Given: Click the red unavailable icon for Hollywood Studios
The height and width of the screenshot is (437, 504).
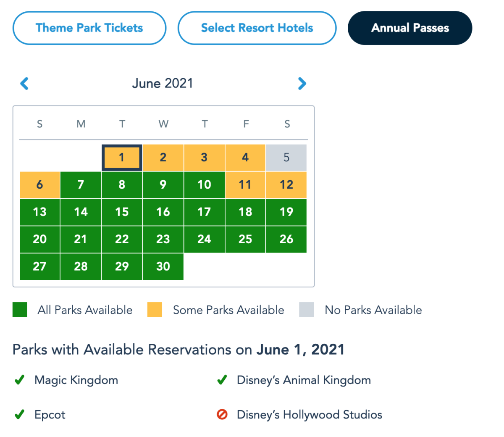Looking at the screenshot, I should (x=222, y=415).
